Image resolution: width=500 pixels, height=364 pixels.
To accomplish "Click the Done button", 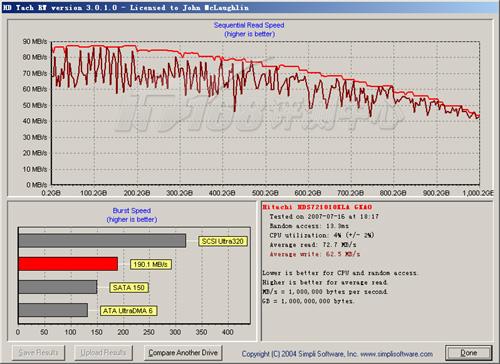I will (x=469, y=353).
